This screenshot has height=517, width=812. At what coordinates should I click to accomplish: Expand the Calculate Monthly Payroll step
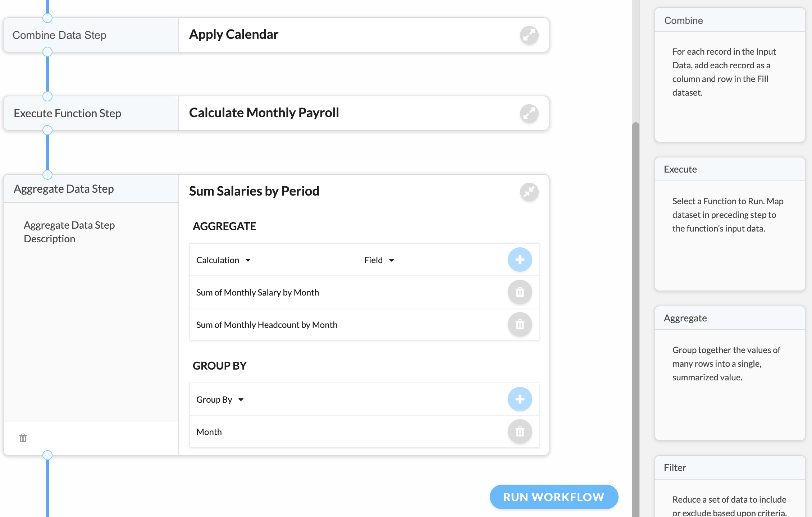(x=529, y=114)
